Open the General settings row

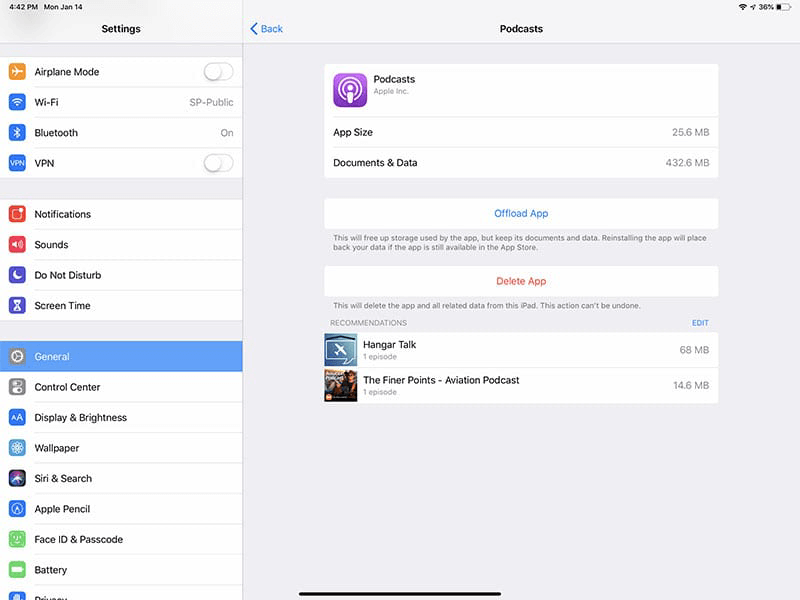click(x=121, y=357)
